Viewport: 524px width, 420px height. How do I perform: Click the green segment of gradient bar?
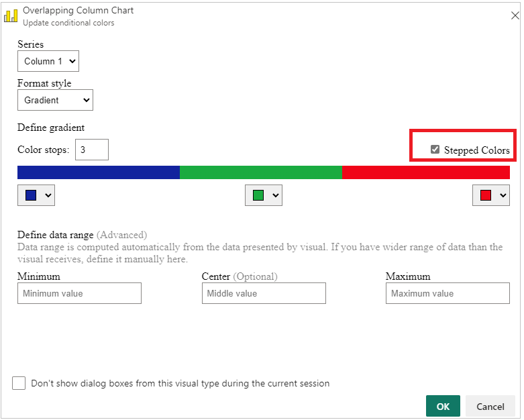[261, 172]
